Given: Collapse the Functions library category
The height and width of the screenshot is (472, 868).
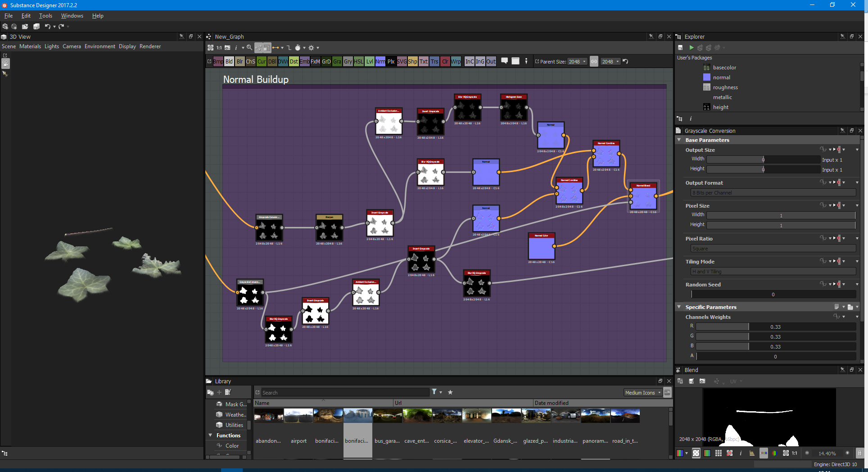Looking at the screenshot, I should pyautogui.click(x=210, y=436).
